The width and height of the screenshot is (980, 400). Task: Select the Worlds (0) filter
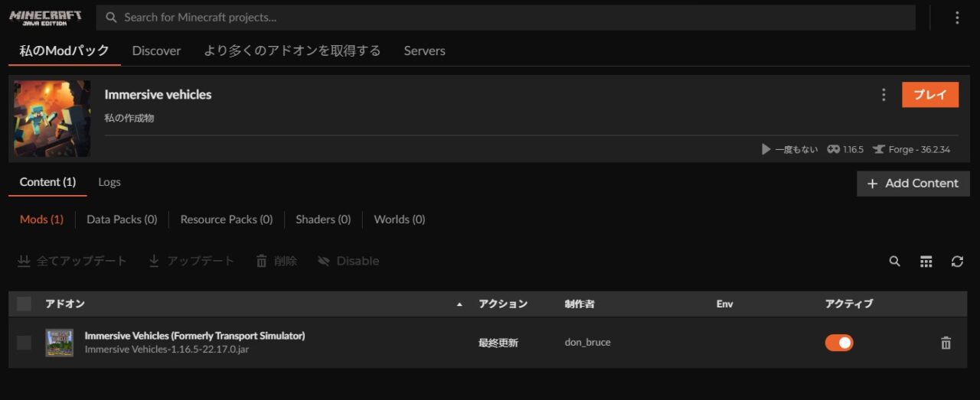pos(400,220)
